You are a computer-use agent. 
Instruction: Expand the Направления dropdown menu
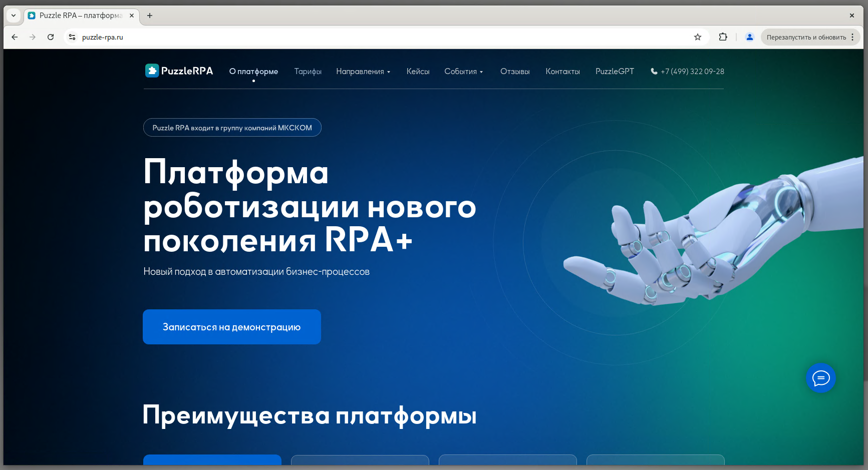(363, 72)
